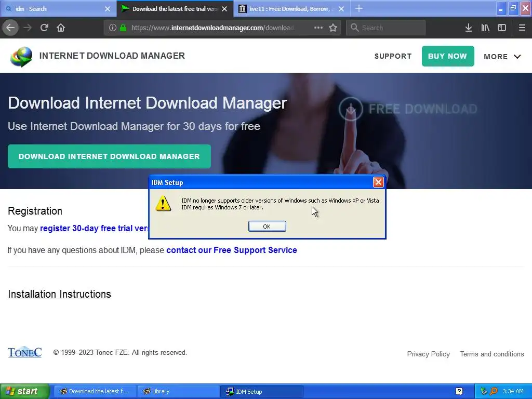Click the magnifier icon in system tray
This screenshot has height=399, width=532.
[494, 391]
